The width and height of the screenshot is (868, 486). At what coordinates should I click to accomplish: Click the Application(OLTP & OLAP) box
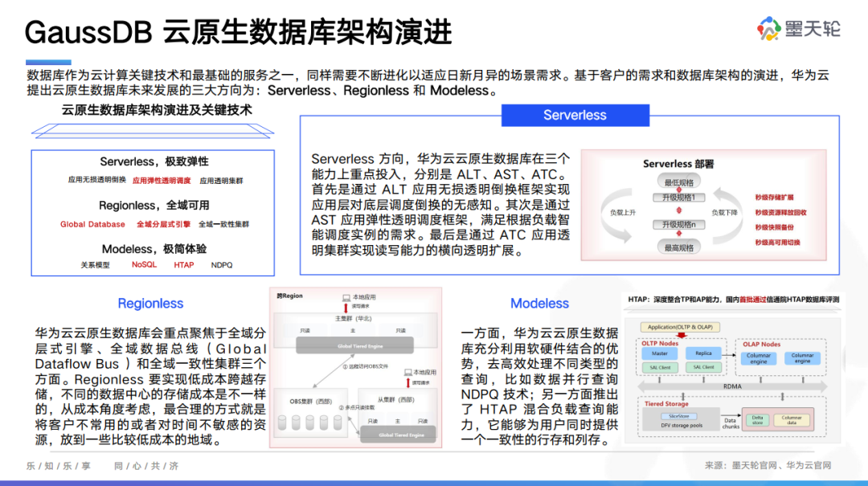click(681, 327)
